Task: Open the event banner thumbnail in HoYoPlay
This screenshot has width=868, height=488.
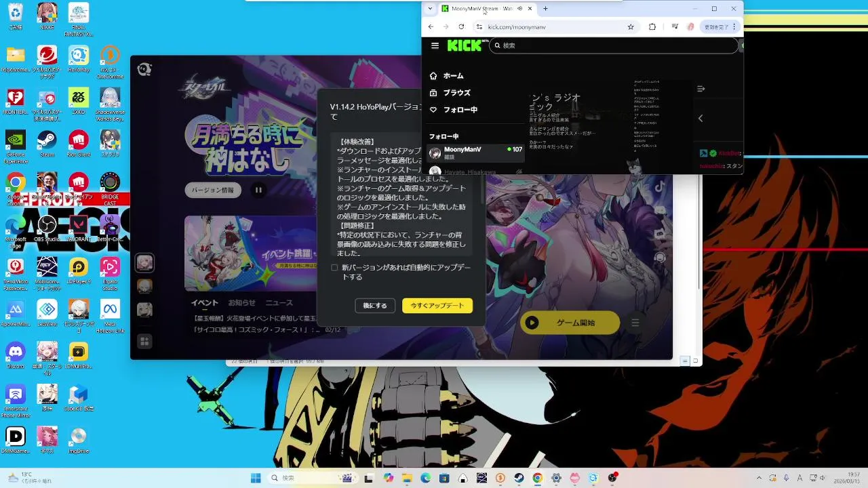Action: pyautogui.click(x=251, y=253)
